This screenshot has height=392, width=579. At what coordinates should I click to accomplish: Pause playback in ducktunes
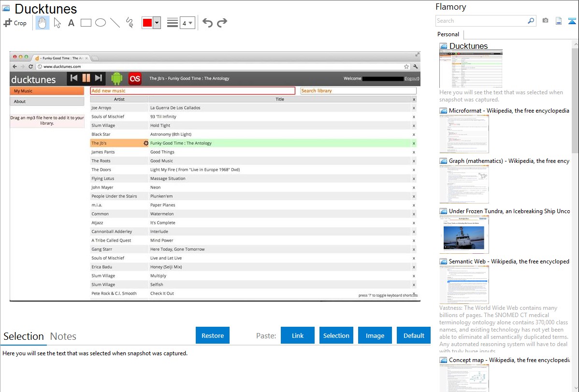click(86, 78)
